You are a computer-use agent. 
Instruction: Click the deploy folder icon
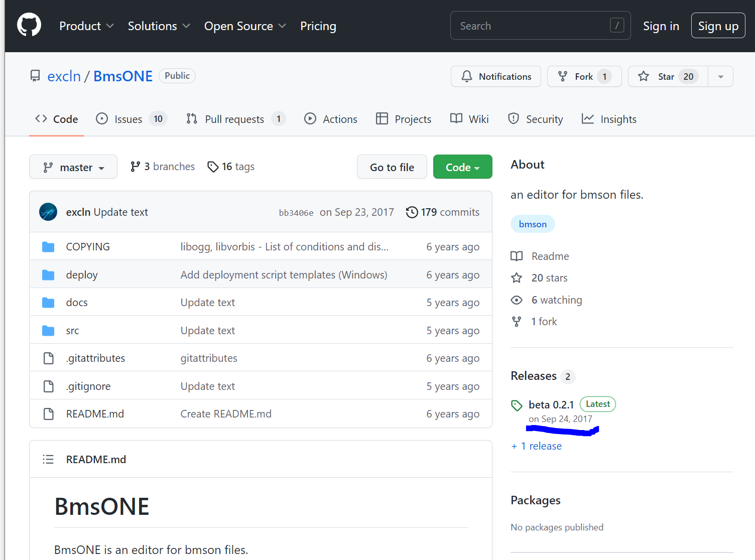click(48, 275)
